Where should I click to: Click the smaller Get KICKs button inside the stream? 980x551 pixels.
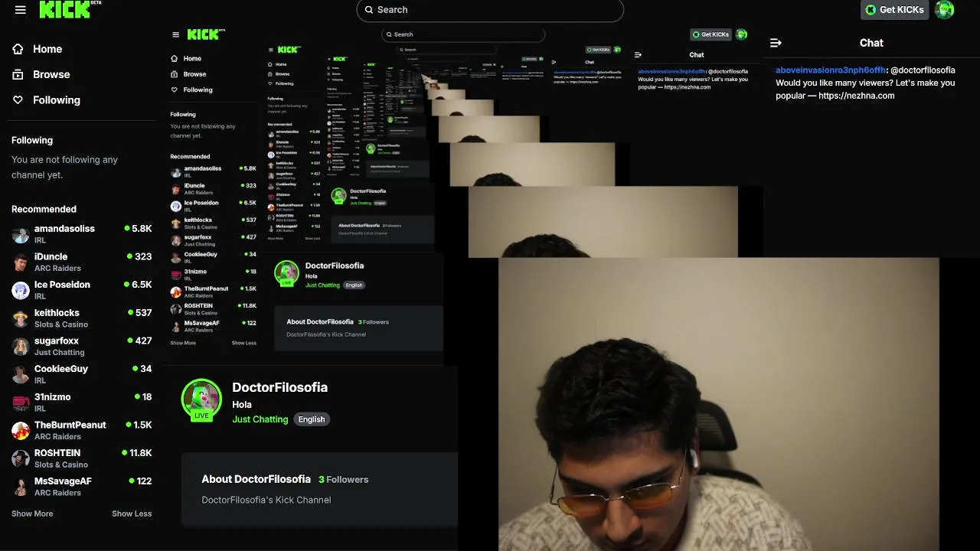(x=711, y=34)
